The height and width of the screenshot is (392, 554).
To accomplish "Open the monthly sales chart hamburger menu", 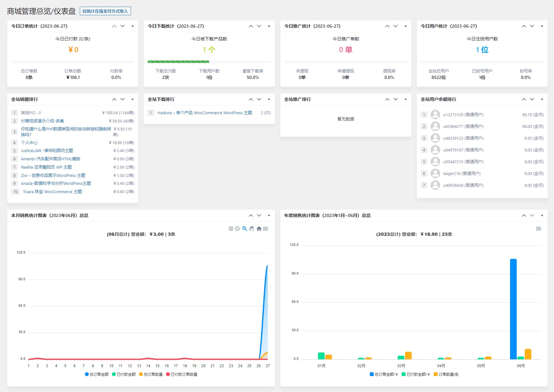I will click(266, 229).
